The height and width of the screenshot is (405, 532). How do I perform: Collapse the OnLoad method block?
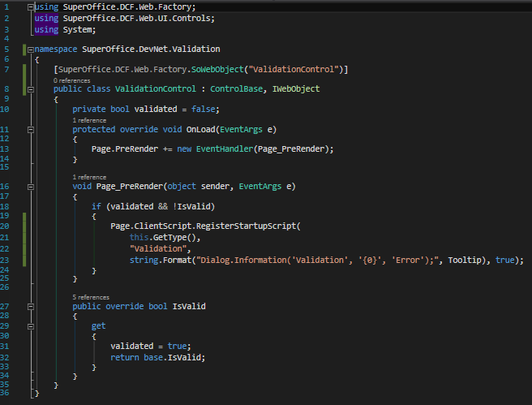tap(31, 130)
